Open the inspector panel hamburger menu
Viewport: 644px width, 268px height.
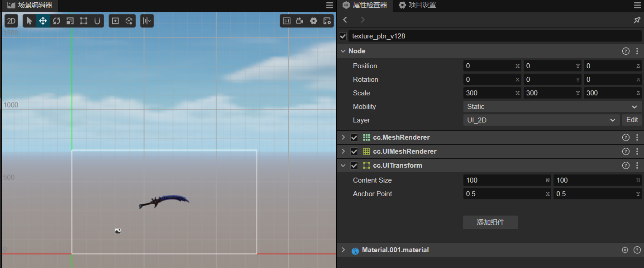point(637,5)
